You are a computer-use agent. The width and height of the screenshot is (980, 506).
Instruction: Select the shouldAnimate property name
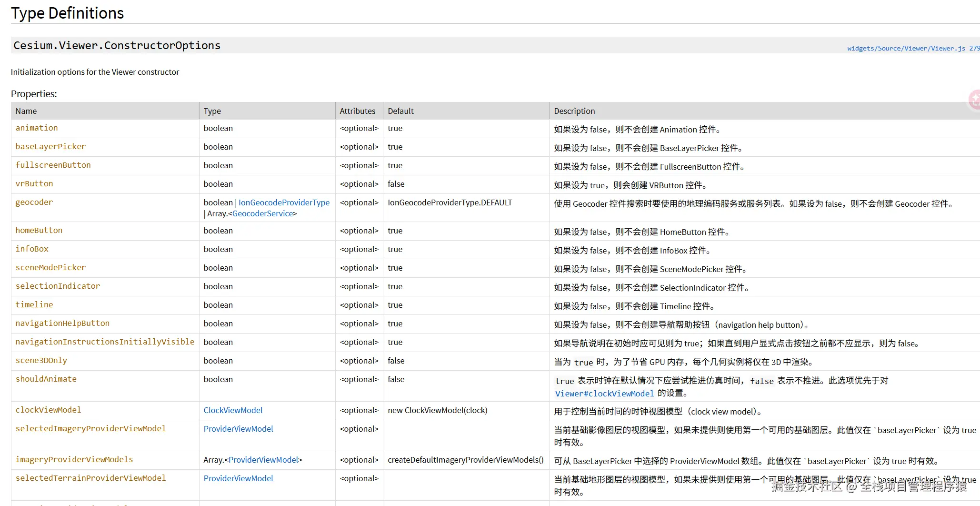pos(46,379)
